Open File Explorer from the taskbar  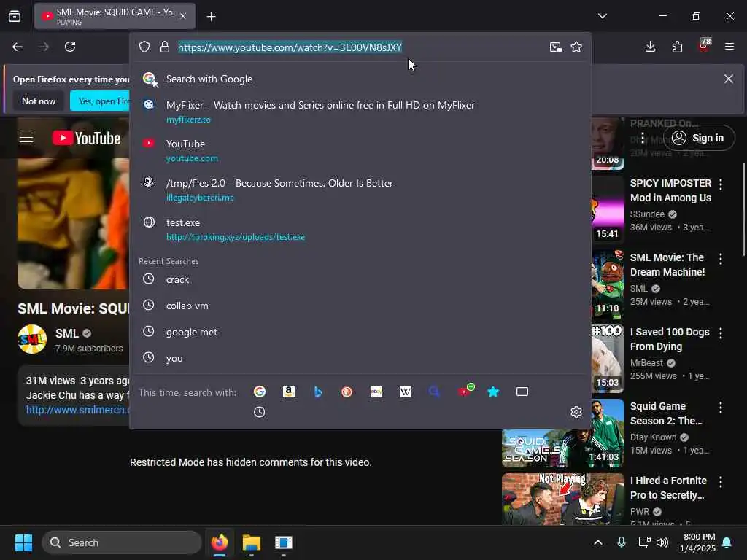pos(252,542)
